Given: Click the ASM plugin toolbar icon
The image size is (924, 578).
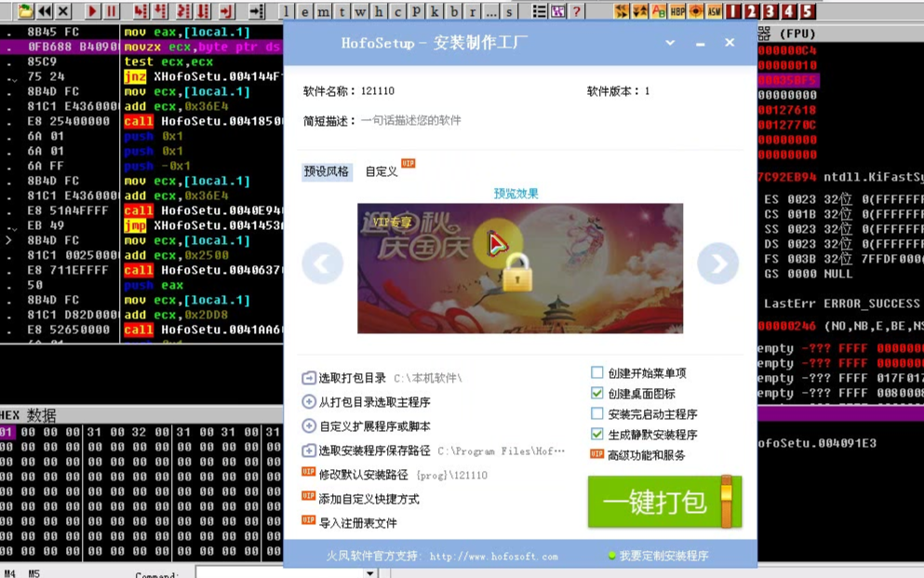Looking at the screenshot, I should point(715,10).
